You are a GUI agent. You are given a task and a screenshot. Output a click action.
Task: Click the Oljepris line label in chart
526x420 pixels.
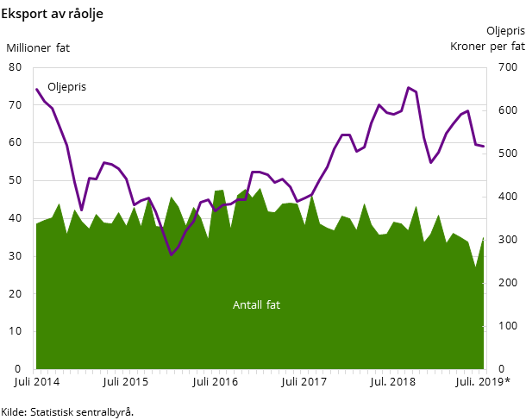(x=66, y=87)
